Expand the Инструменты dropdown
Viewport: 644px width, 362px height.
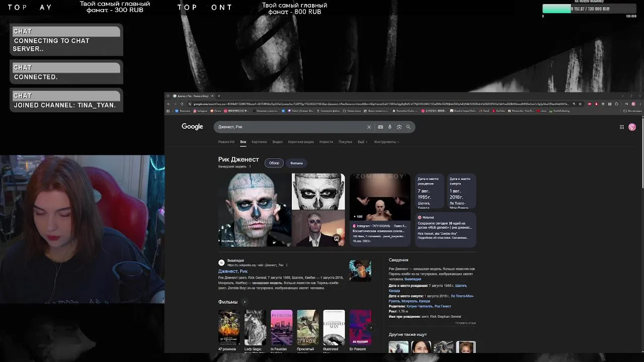click(386, 142)
